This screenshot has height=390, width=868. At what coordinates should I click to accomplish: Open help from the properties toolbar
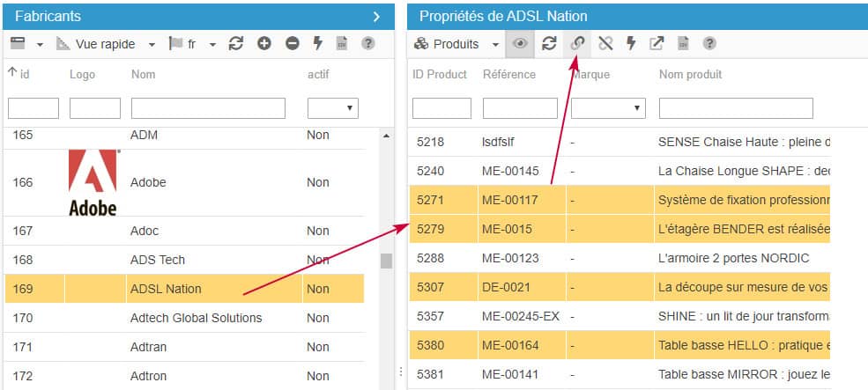708,44
